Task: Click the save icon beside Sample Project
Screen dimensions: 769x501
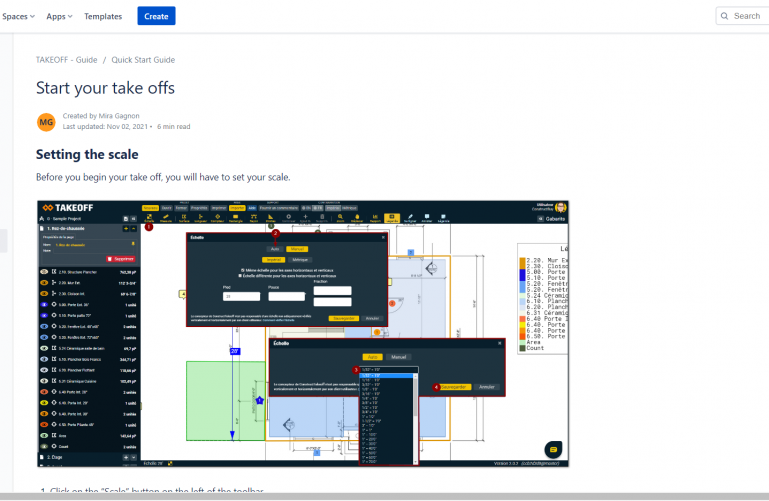Action: click(x=126, y=219)
